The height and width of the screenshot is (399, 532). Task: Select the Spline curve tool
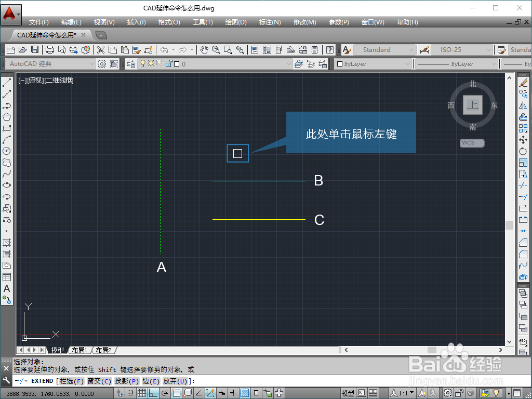point(7,174)
